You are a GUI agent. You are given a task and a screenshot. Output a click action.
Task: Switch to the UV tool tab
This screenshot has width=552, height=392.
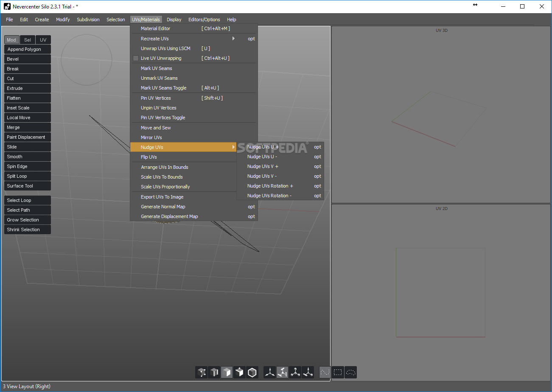click(43, 40)
